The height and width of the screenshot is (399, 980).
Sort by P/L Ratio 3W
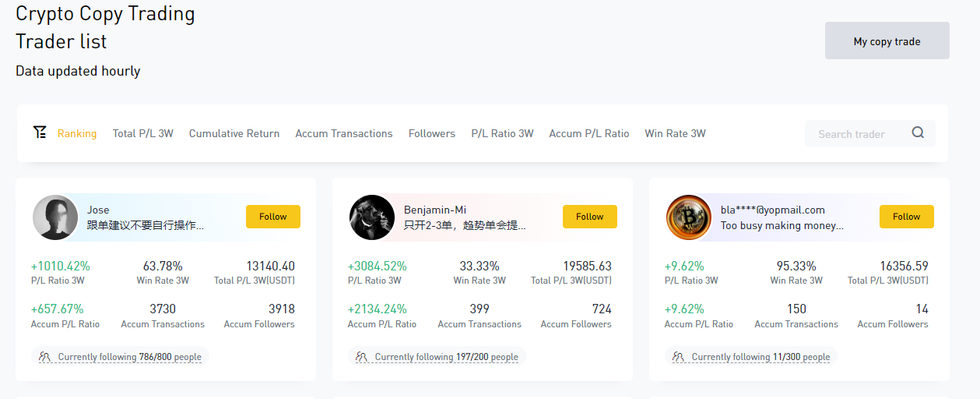click(502, 133)
